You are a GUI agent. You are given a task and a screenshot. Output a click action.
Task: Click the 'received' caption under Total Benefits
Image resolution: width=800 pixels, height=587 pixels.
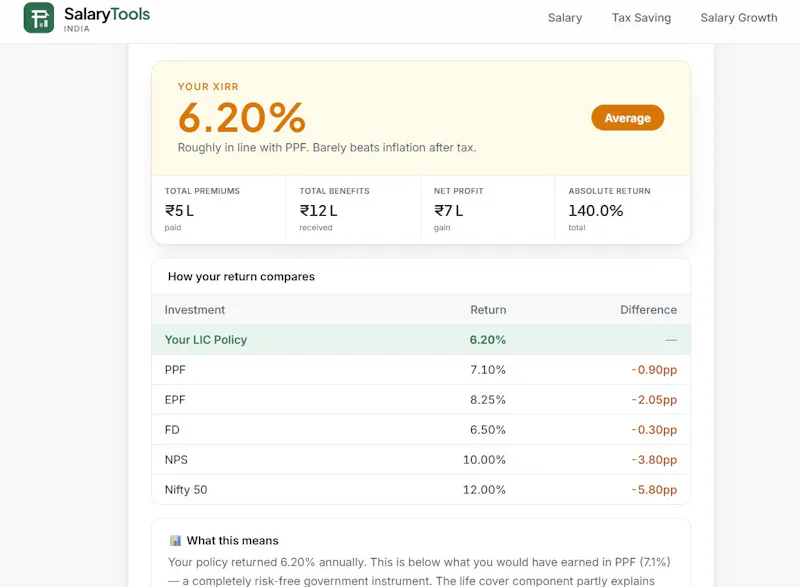316,227
